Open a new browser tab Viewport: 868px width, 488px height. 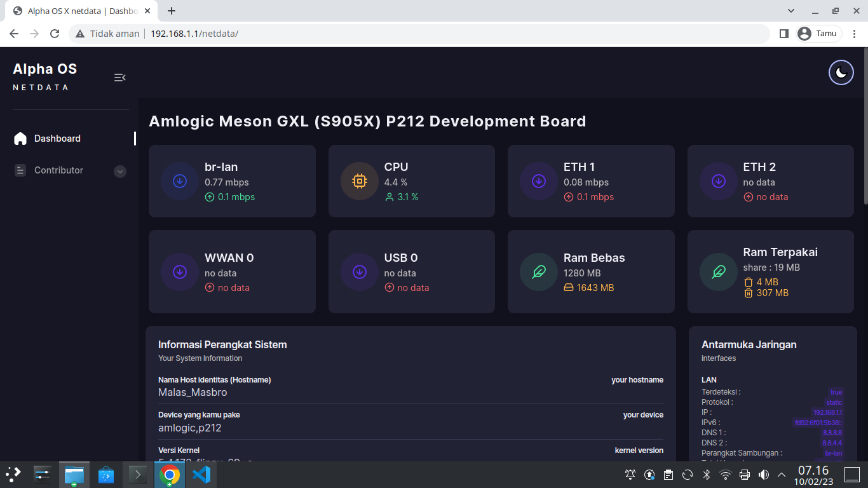tap(172, 11)
